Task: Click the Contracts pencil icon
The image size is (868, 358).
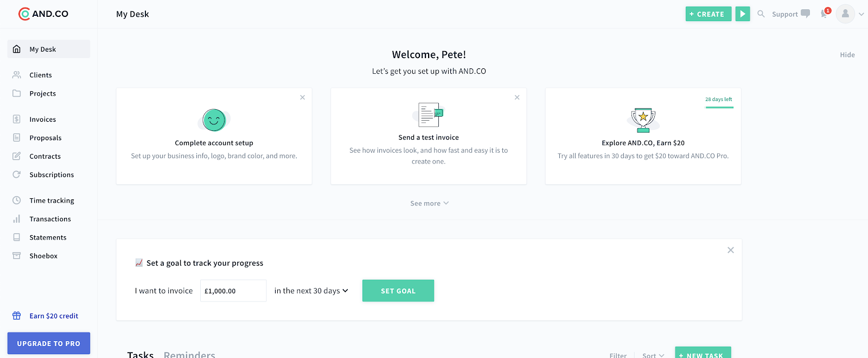Action: tap(17, 156)
